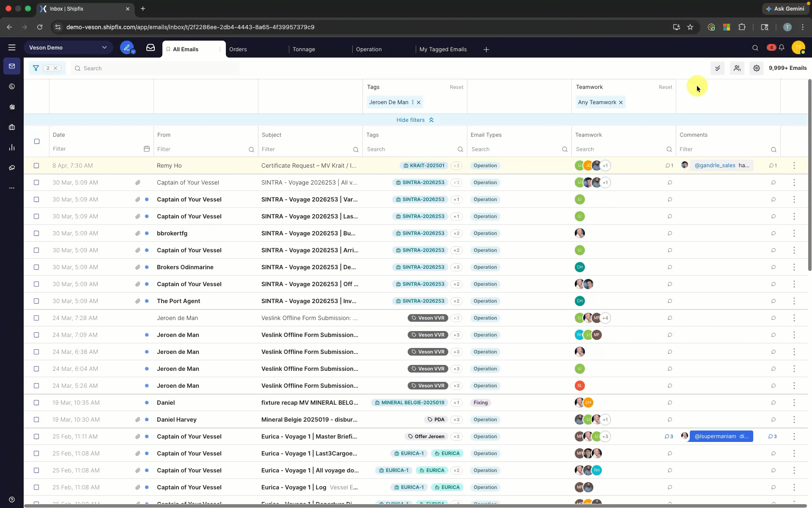Open the @gandrle_sales comment mention
Viewport: 812px width, 508px height.
point(715,166)
